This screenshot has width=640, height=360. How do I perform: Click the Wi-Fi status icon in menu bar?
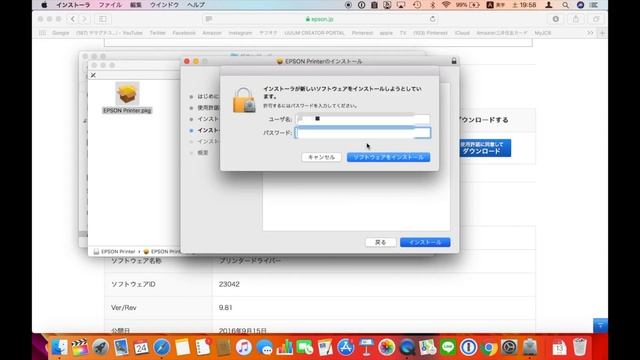tap(446, 5)
